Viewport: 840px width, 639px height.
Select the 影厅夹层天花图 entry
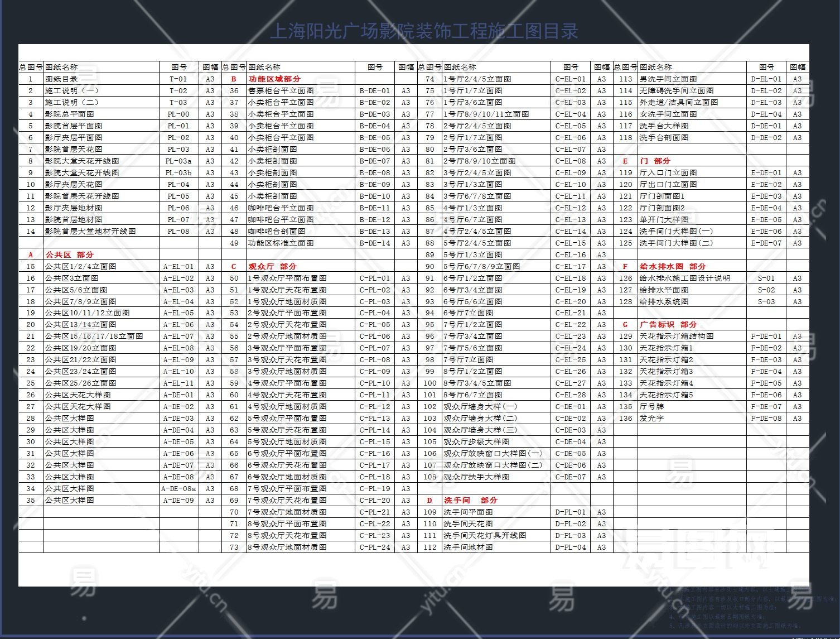tap(74, 185)
